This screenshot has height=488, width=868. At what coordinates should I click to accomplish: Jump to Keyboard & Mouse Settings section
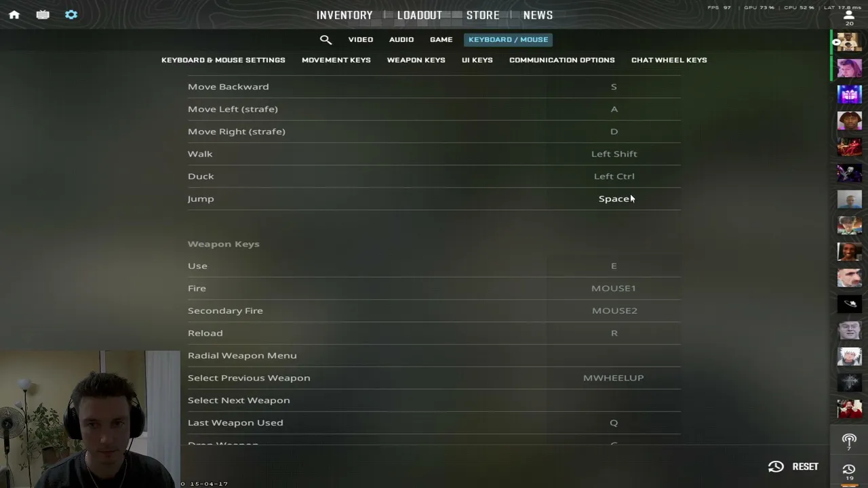point(223,60)
